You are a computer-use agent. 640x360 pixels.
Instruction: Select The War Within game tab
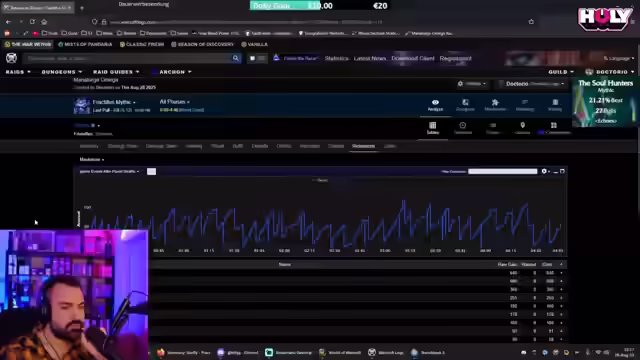click(28, 44)
